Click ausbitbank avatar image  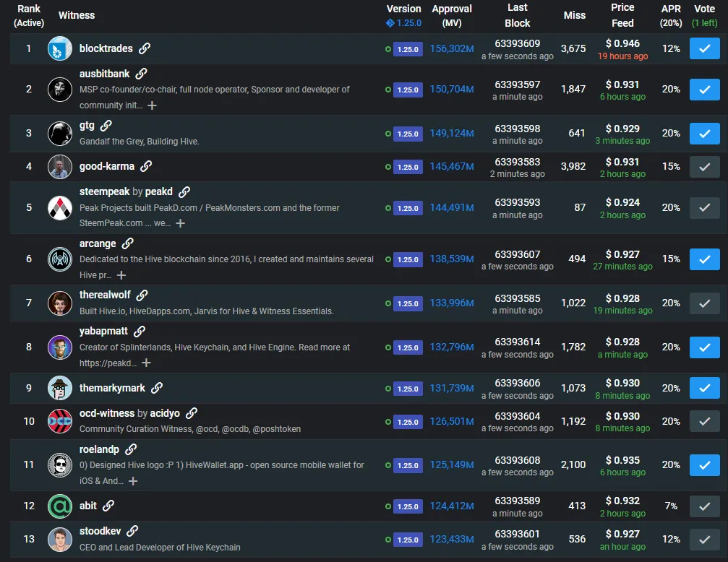tap(60, 89)
